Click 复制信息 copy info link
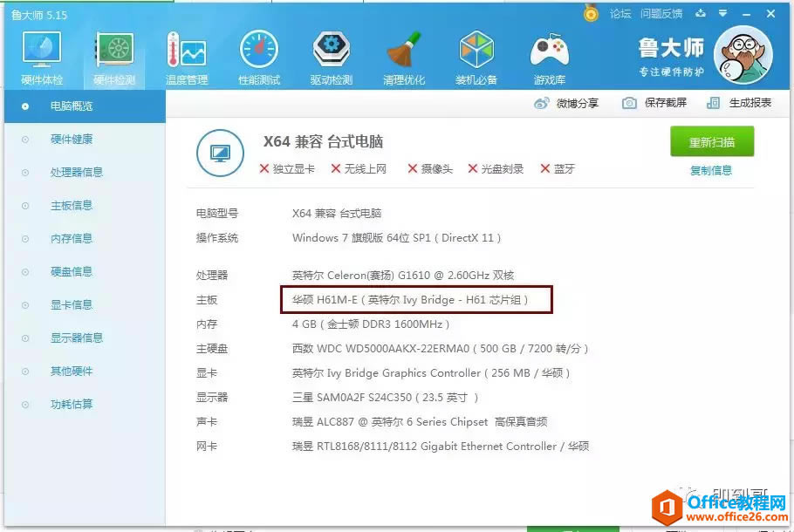 711,171
